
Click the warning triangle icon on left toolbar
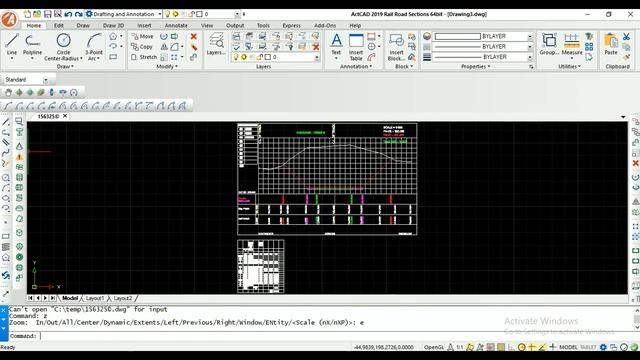(19, 157)
